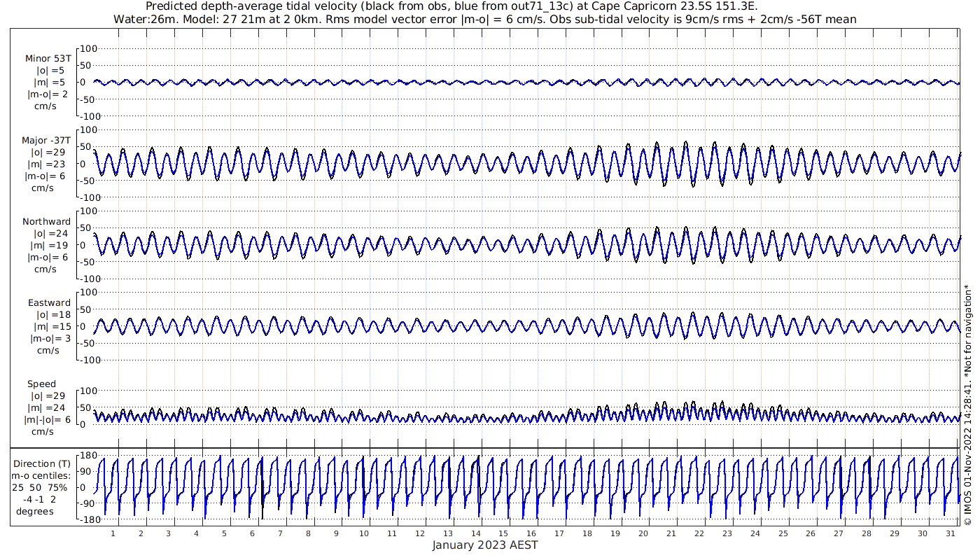Screen dimensions: 980x560
Task: Select the 'Minor 53T' panel label
Action: pos(48,59)
